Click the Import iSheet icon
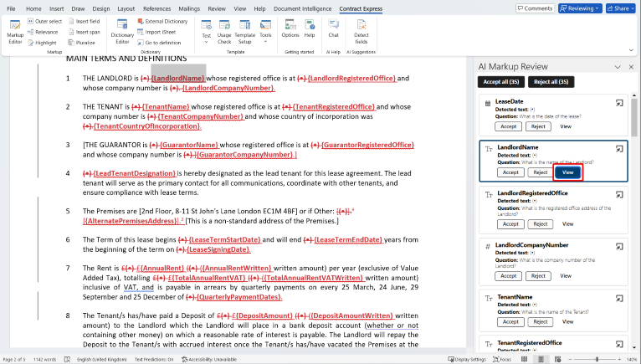The image size is (641, 364). tap(140, 32)
